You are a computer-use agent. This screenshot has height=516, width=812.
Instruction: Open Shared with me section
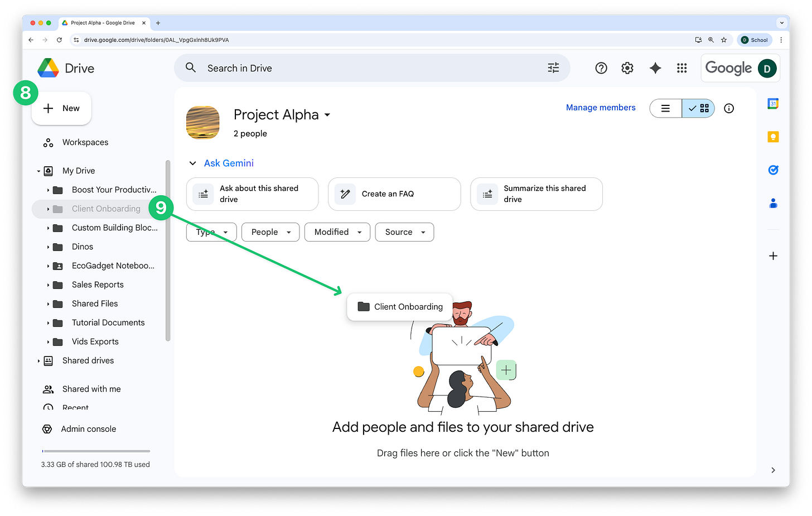pyautogui.click(x=91, y=389)
